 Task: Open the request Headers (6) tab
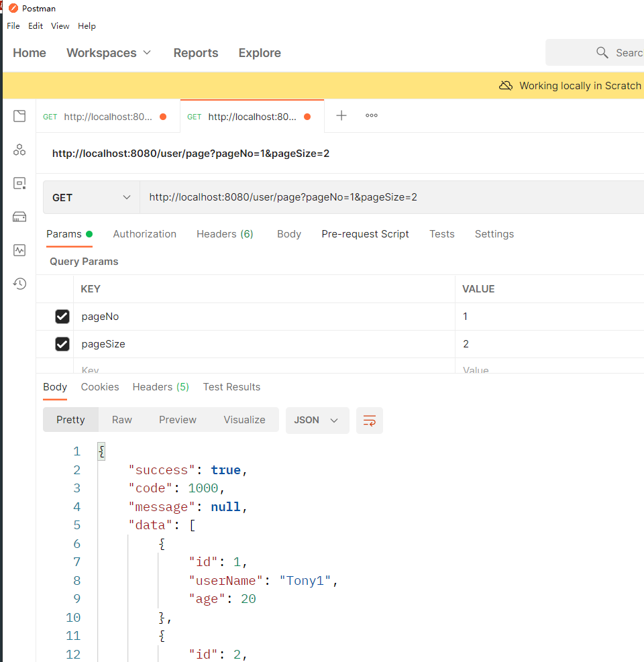225,234
